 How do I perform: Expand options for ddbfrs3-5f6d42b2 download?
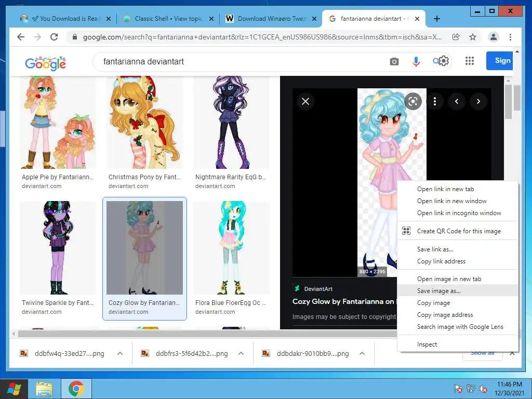241,353
